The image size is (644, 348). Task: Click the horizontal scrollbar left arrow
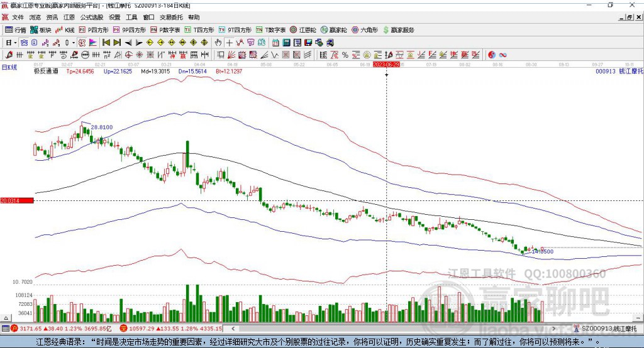[x=233, y=329]
